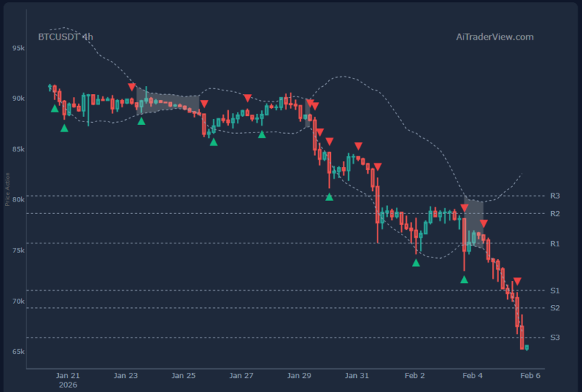
Task: Click the R1 resistance level label
Action: [555, 243]
